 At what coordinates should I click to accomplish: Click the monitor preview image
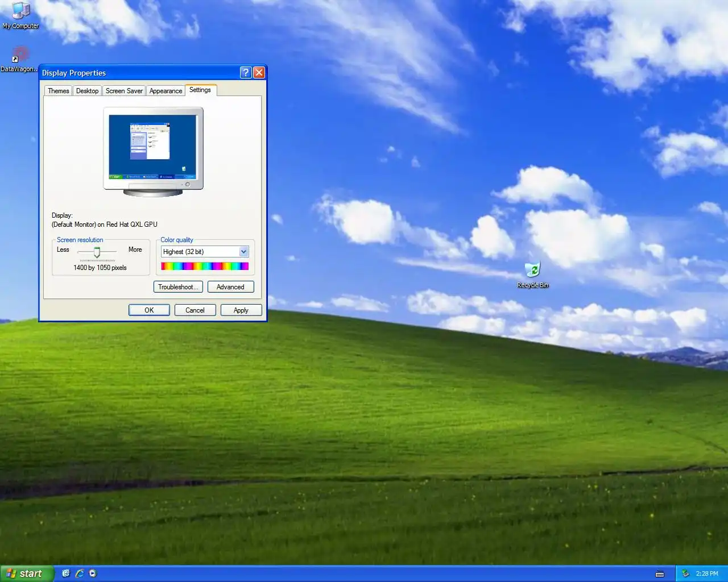tap(153, 152)
